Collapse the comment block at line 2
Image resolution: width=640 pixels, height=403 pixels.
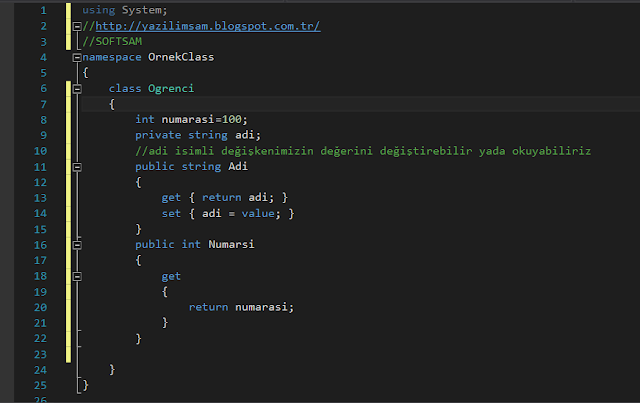tap(77, 27)
